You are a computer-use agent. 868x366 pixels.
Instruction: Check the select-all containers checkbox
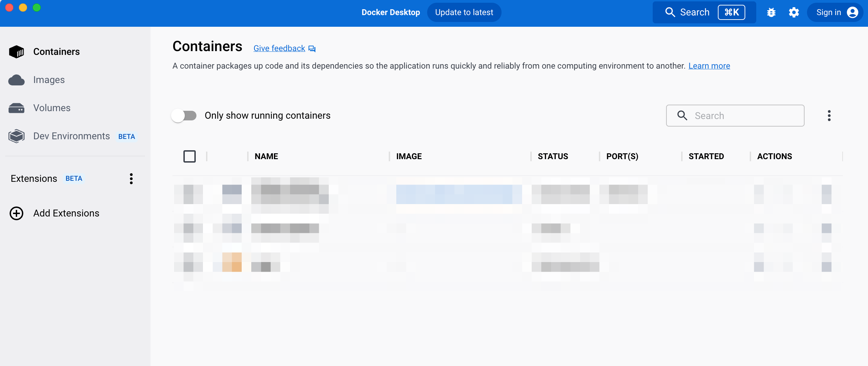(x=189, y=156)
